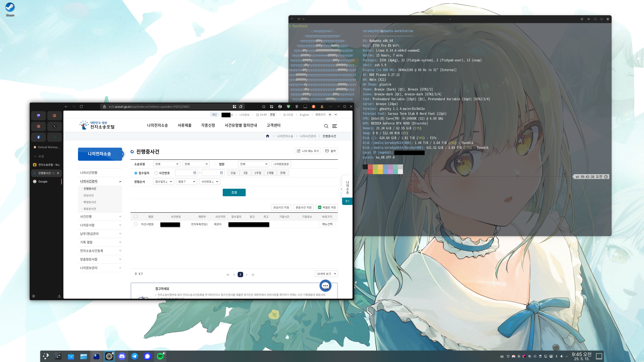Click the 연장 session extend button

[273, 115]
